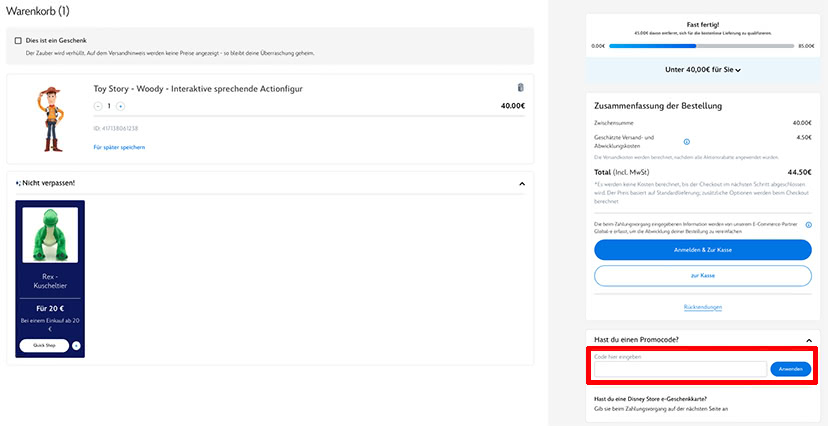The image size is (828, 426).
Task: Delete Woody item with the trash icon
Action: 520,88
